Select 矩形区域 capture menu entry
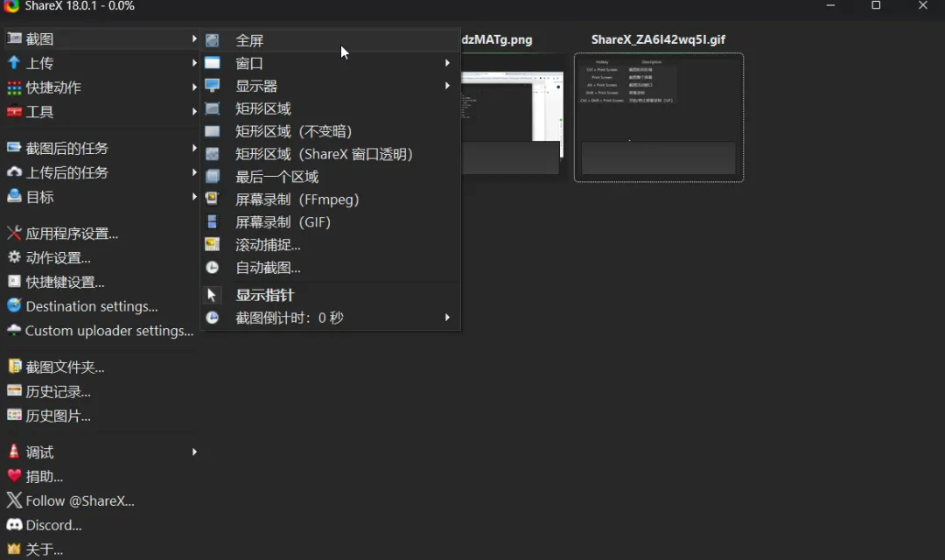 pos(330,108)
